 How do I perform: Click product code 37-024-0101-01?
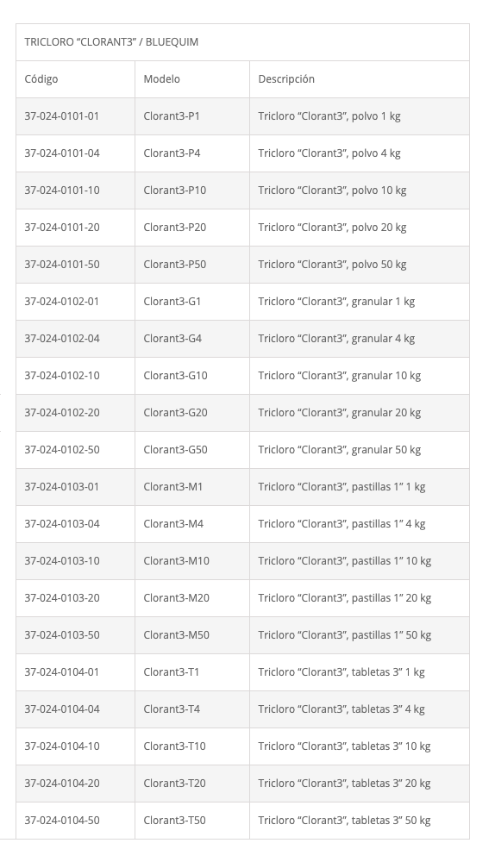click(x=62, y=116)
